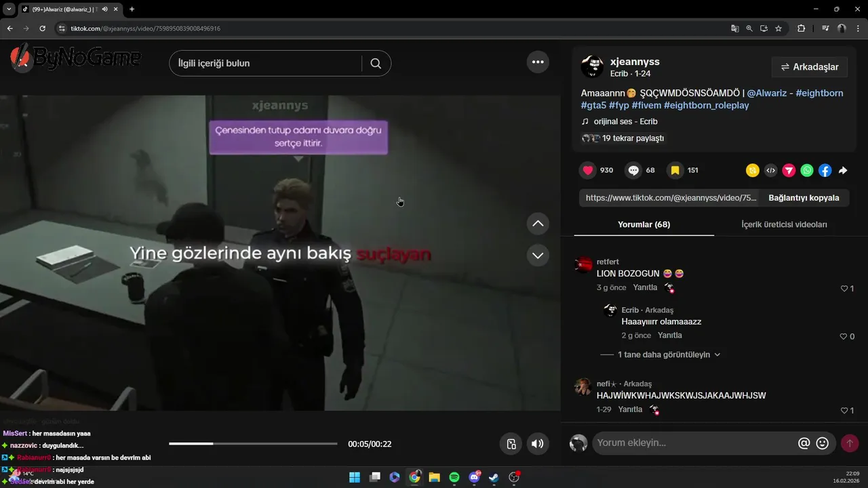Screen dimensions: 868x488
Task: Open Spotify from the taskbar
Action: 454,477
